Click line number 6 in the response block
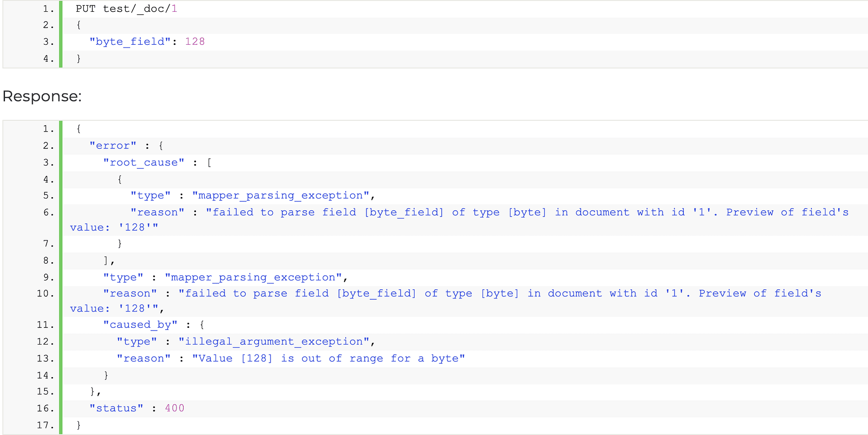Viewport: 868px width, 435px height. click(x=47, y=212)
